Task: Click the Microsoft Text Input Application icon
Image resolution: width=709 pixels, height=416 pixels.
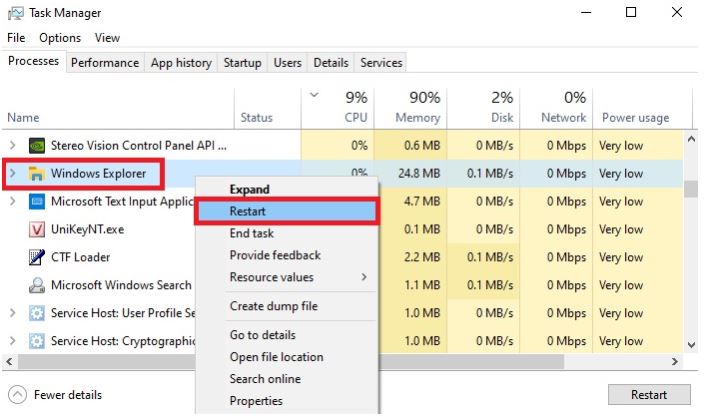Action: point(37,201)
